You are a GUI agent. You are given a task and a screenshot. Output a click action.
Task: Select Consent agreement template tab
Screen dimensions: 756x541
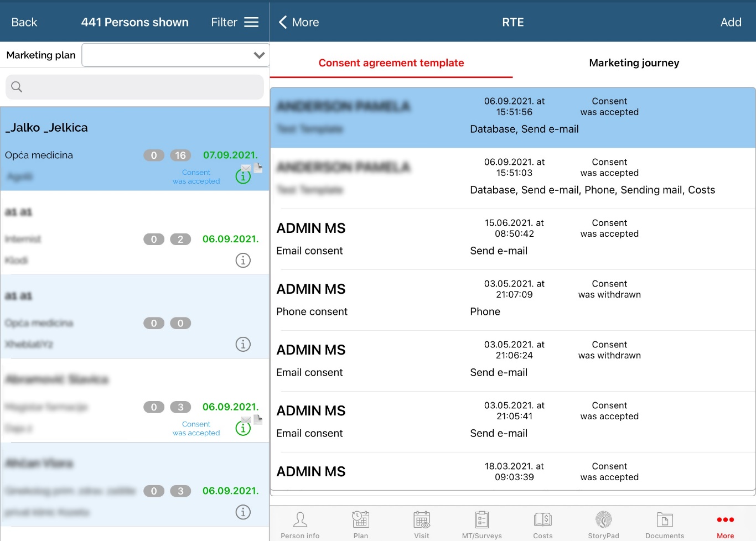click(x=391, y=63)
